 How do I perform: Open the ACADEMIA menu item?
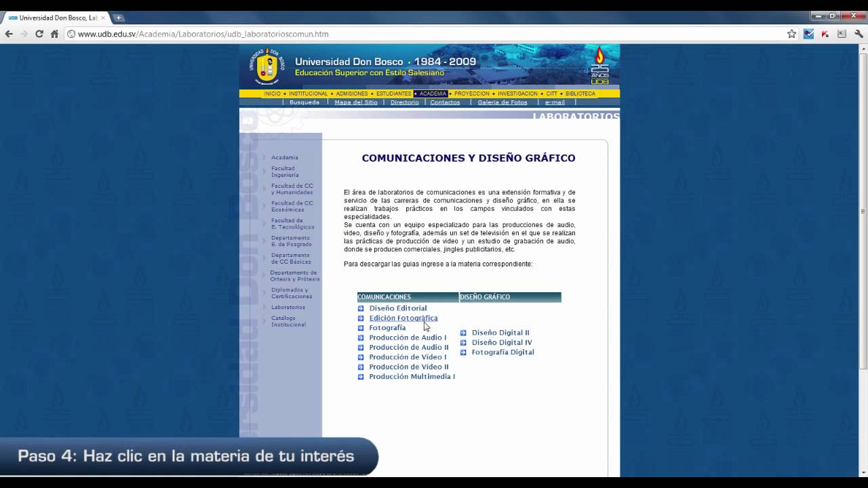[x=433, y=94]
